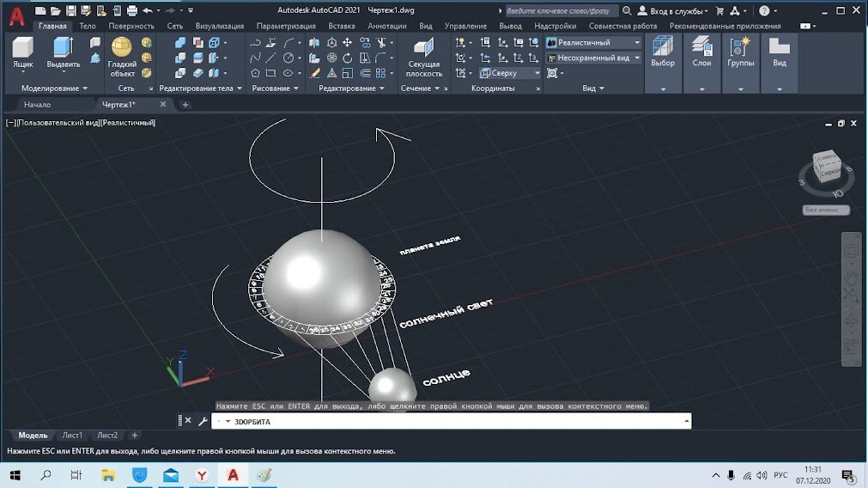This screenshot has width=868, height=488.
Task: Click the Секущая плоскость button
Action: pos(423,58)
